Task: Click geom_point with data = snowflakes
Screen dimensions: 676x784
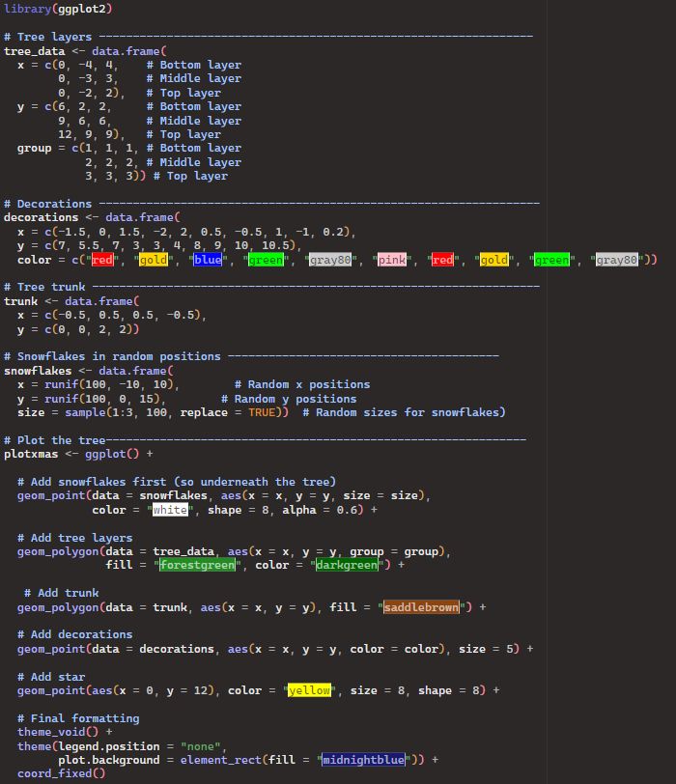Action: point(224,495)
